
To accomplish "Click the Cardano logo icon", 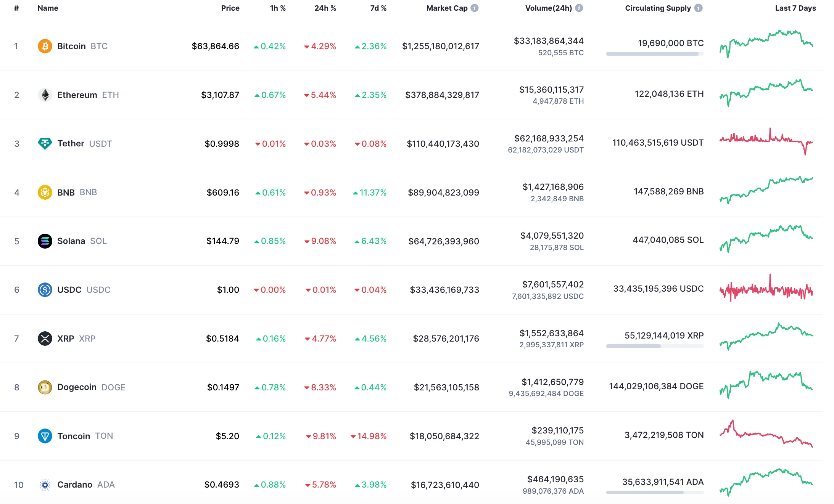I will (x=45, y=485).
